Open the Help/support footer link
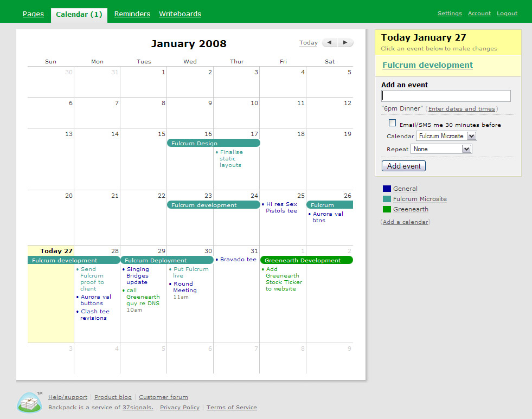This screenshot has width=532, height=419. [x=68, y=397]
